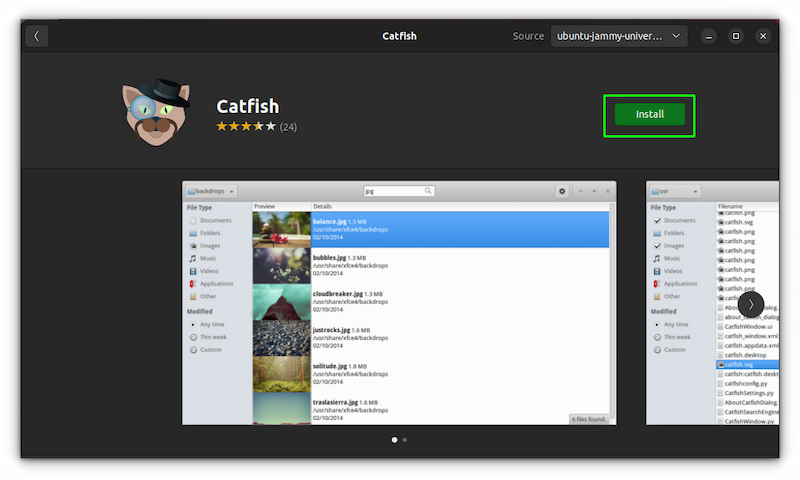Minimize the software window
Screen dimensions: 800x480
(708, 36)
